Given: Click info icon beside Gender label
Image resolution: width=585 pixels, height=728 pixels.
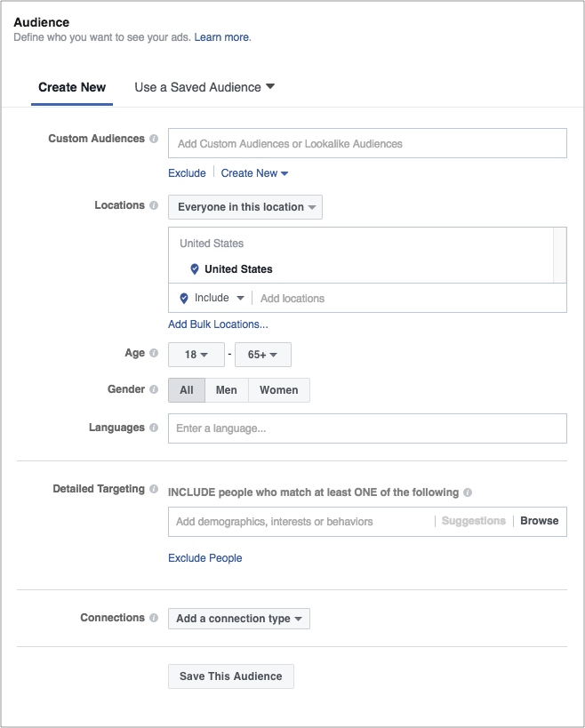Looking at the screenshot, I should [154, 389].
